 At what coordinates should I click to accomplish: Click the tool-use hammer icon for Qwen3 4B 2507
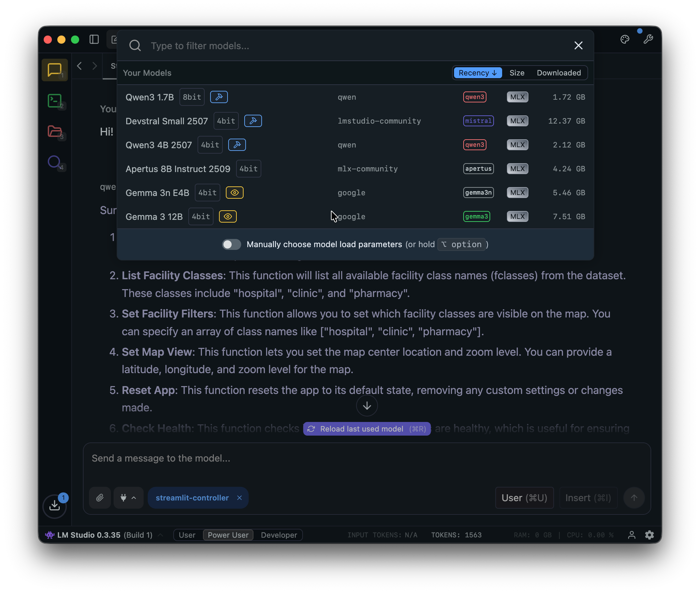(x=237, y=145)
